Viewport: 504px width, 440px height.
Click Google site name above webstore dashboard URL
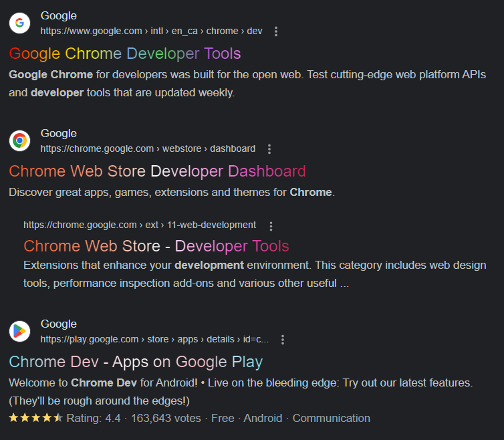59,134
